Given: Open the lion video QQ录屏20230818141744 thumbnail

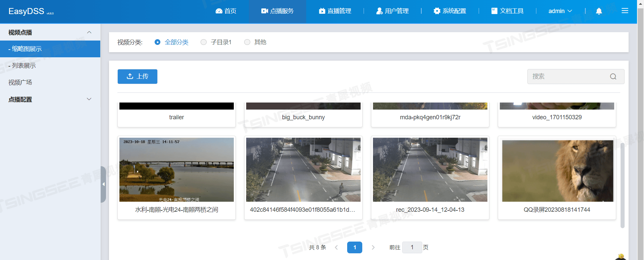Looking at the screenshot, I should tap(557, 171).
